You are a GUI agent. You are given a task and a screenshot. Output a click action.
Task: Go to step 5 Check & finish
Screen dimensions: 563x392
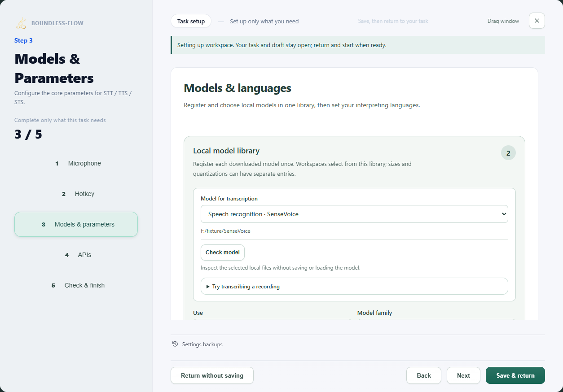point(76,285)
